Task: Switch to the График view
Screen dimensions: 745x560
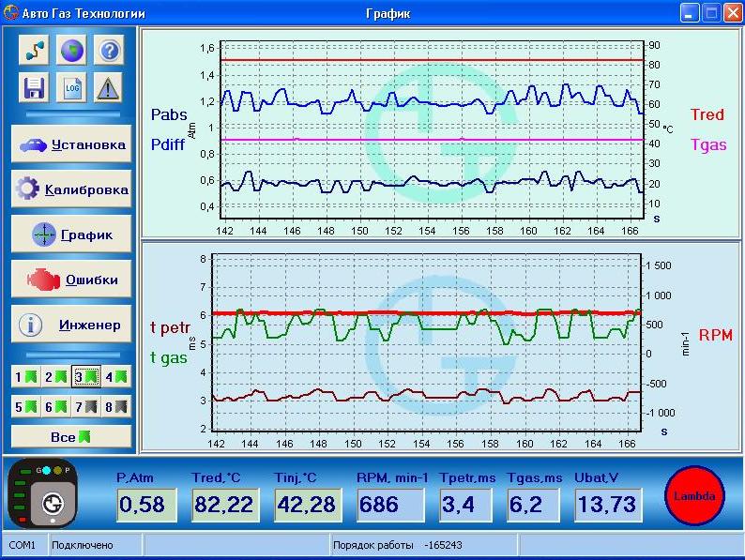Action: (71, 235)
